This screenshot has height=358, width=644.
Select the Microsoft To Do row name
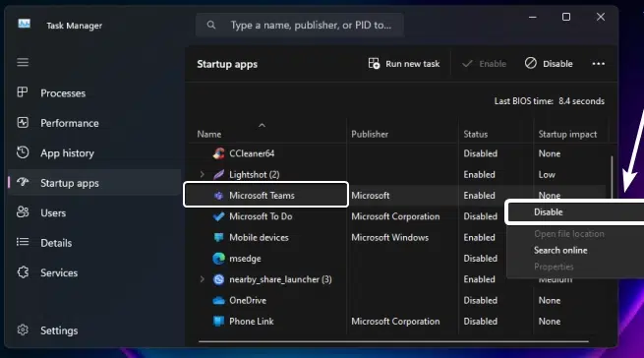tap(261, 216)
